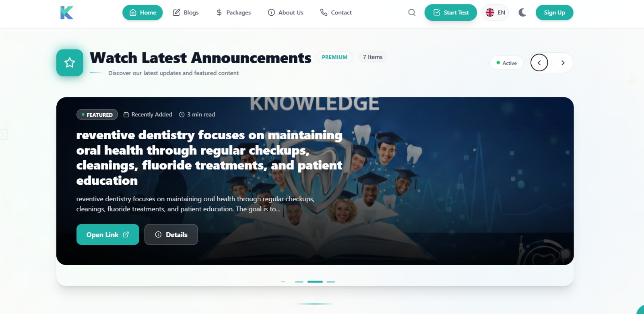
Task: Toggle dark mode with moon icon
Action: point(522,12)
